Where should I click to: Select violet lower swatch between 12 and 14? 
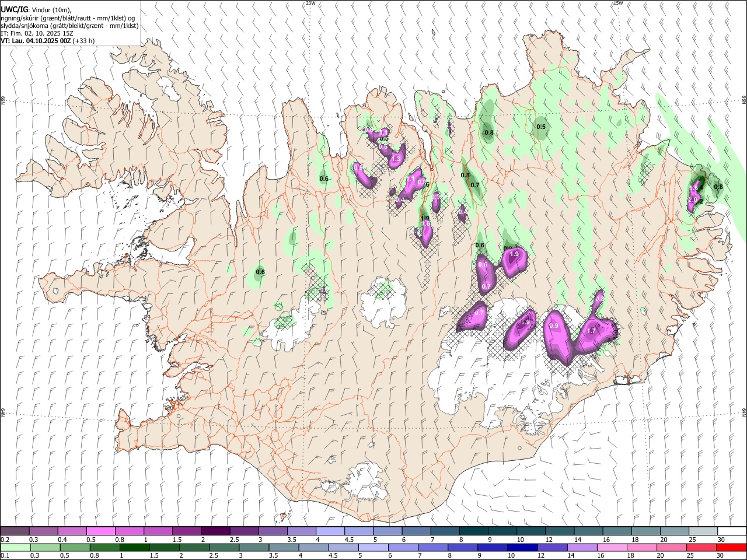coord(552,547)
